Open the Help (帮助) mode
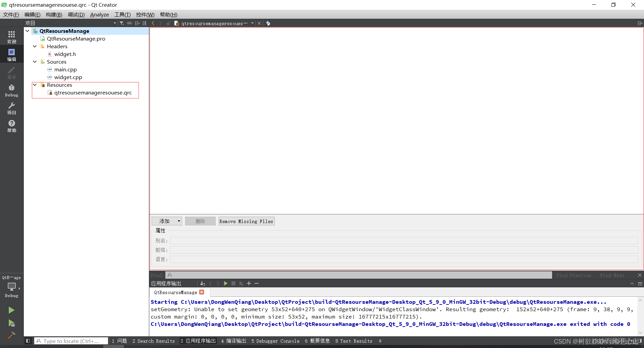Viewport: 644px width, 348px height. click(11, 126)
